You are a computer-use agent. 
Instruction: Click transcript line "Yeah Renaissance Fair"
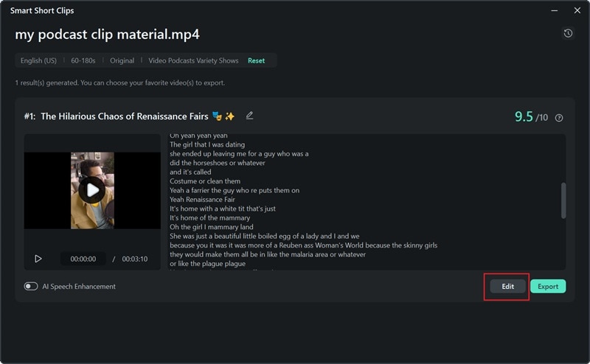(x=201, y=199)
